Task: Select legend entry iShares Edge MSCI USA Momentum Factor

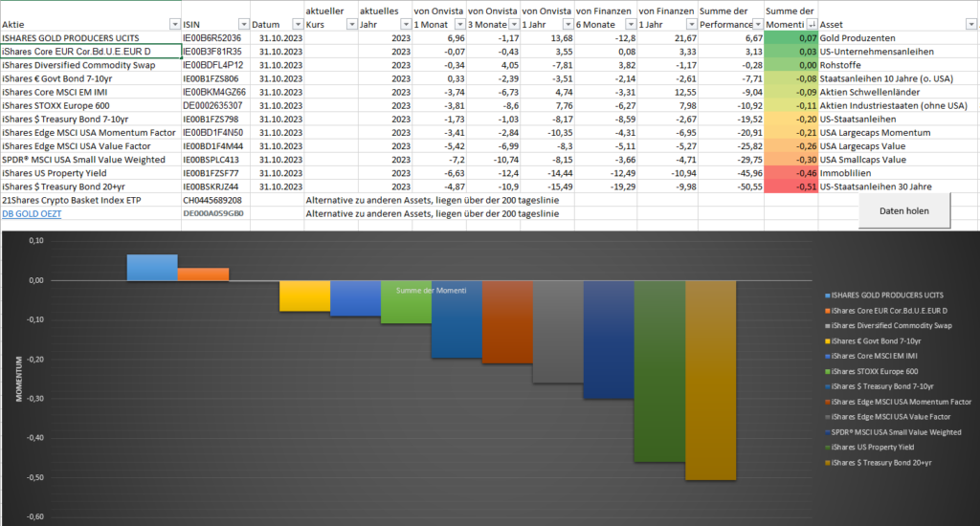Action: [x=898, y=403]
